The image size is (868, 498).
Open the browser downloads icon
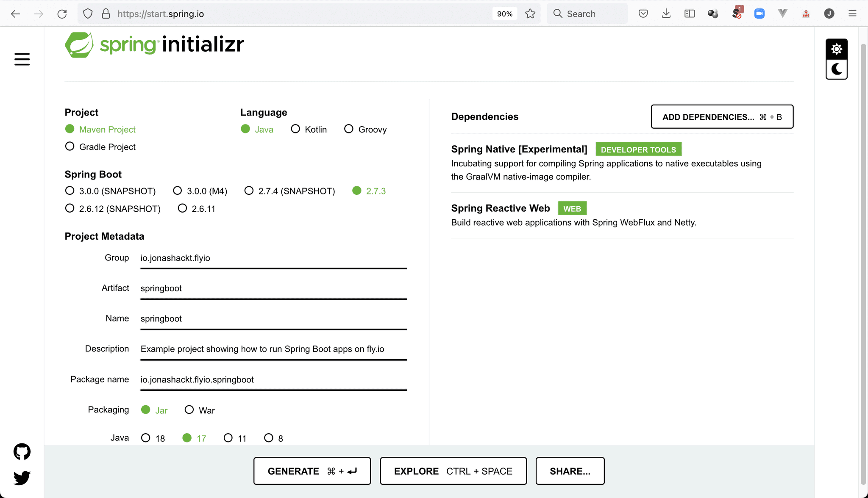(x=666, y=14)
